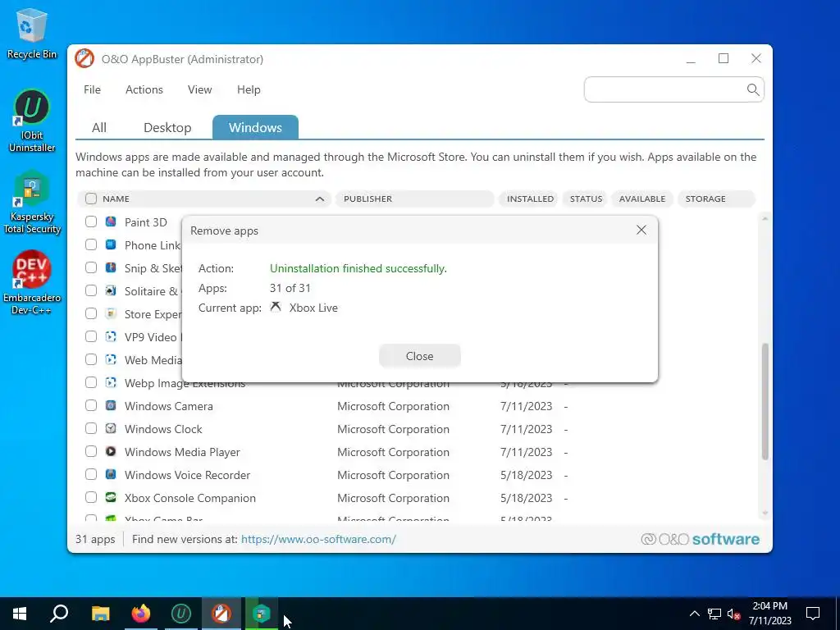Open the Windows Start menu
The width and height of the screenshot is (840, 630).
[20, 614]
